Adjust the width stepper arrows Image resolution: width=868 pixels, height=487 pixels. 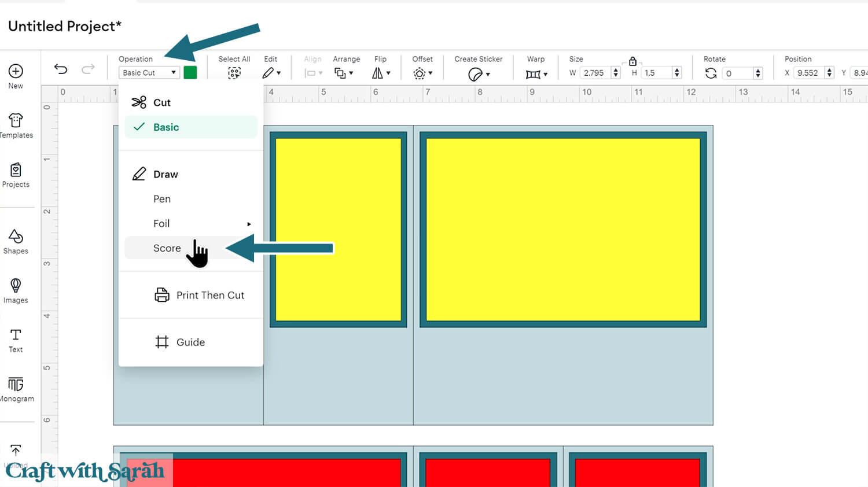pyautogui.click(x=616, y=73)
